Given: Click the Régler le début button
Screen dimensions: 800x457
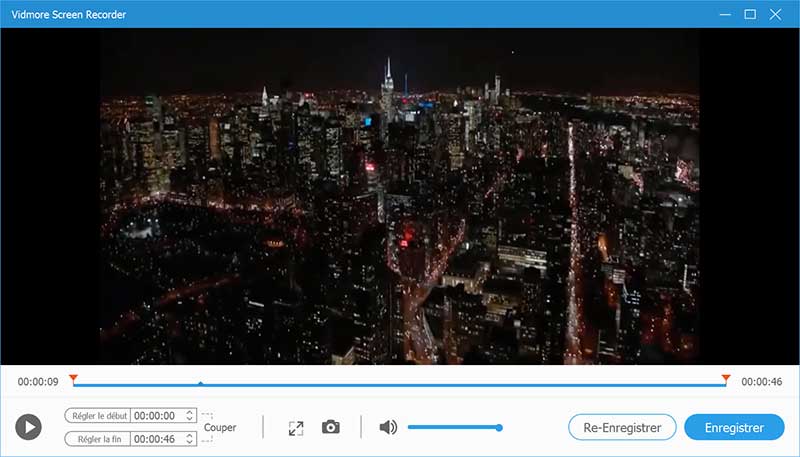Looking at the screenshot, I should pos(98,415).
